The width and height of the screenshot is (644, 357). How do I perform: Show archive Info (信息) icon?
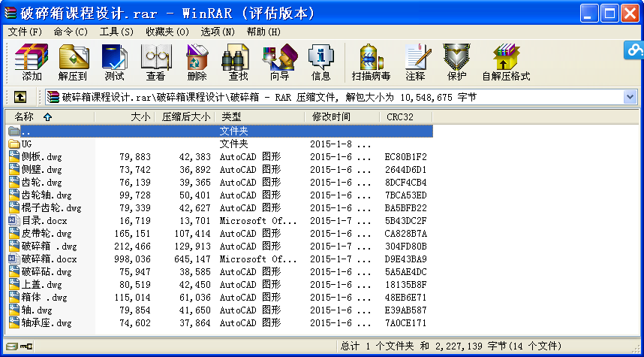[x=320, y=62]
